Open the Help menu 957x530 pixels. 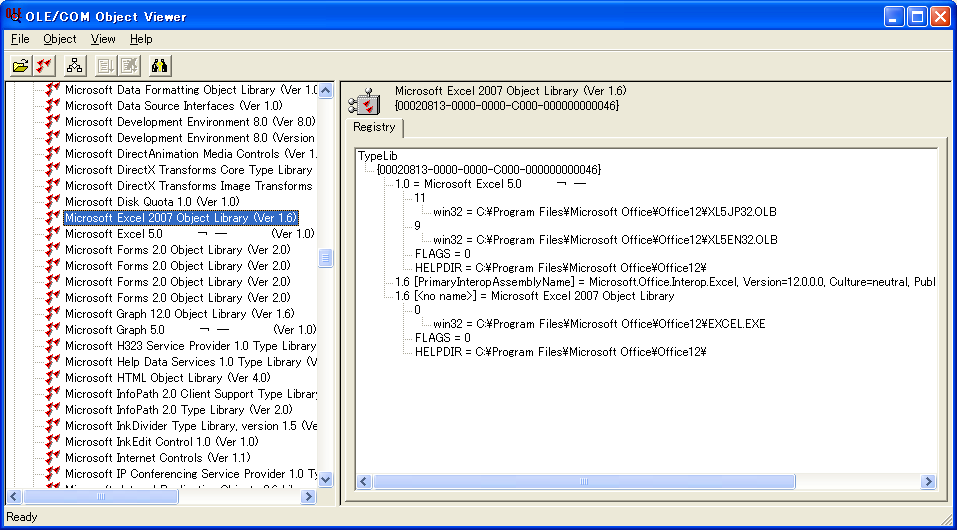click(141, 39)
